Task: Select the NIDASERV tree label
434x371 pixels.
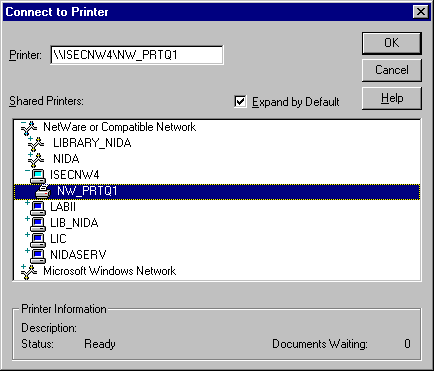Action: pos(78,255)
